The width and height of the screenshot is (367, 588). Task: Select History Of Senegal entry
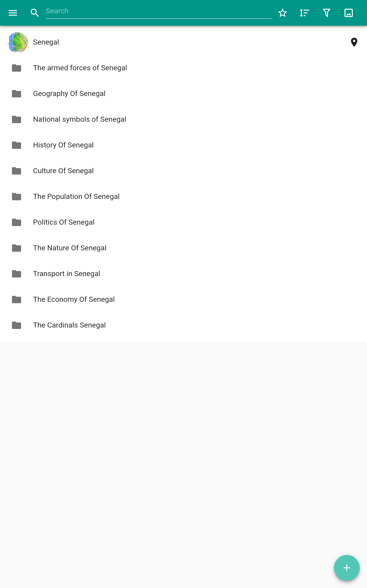click(x=63, y=145)
